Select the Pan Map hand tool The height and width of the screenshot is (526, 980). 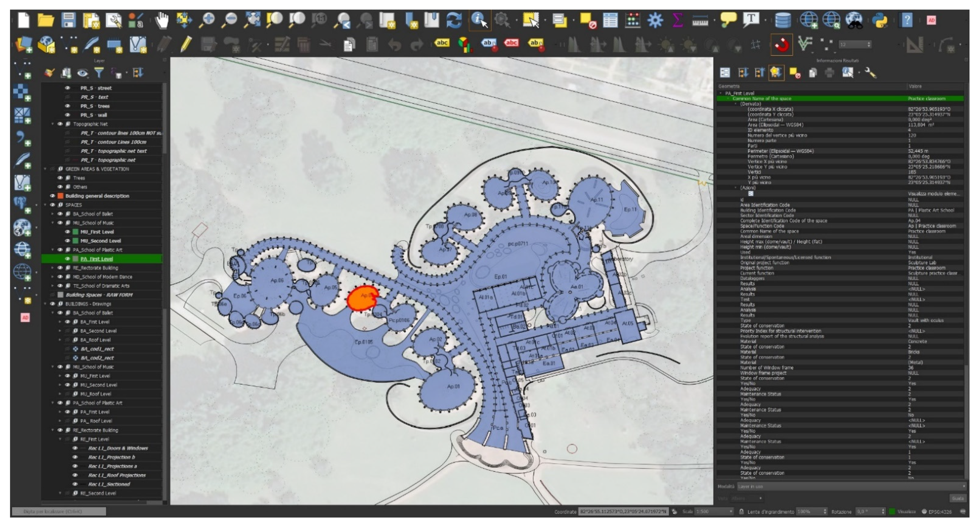click(162, 20)
